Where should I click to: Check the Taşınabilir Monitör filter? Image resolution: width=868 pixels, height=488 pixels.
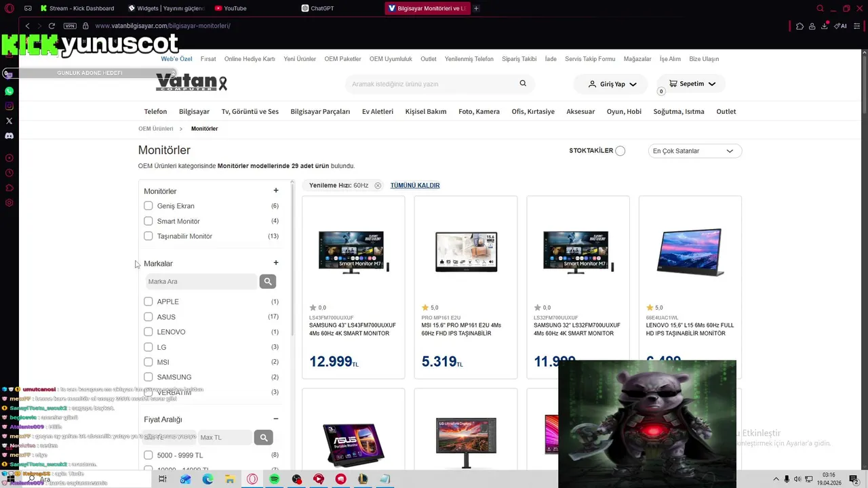148,236
